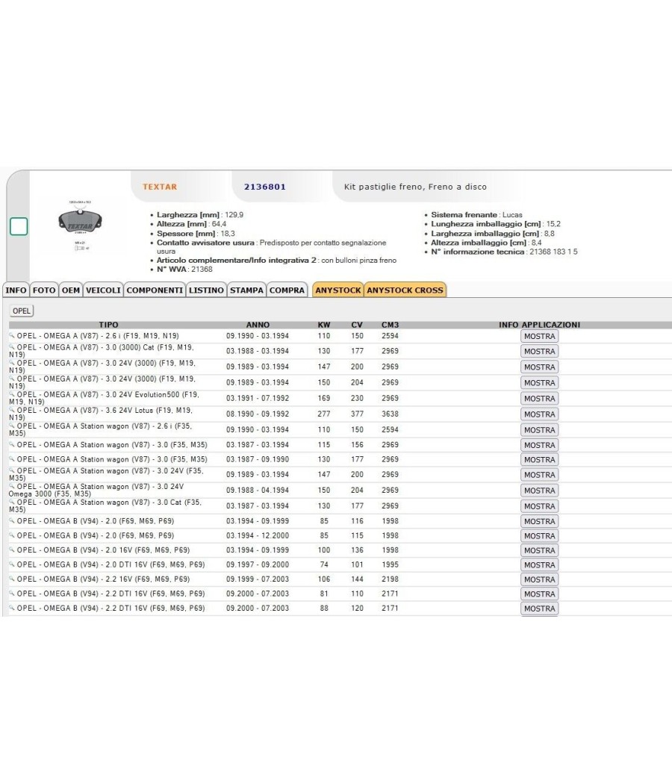Image resolution: width=672 pixels, height=784 pixels.
Task: Click article number 2136801
Action: click(265, 187)
